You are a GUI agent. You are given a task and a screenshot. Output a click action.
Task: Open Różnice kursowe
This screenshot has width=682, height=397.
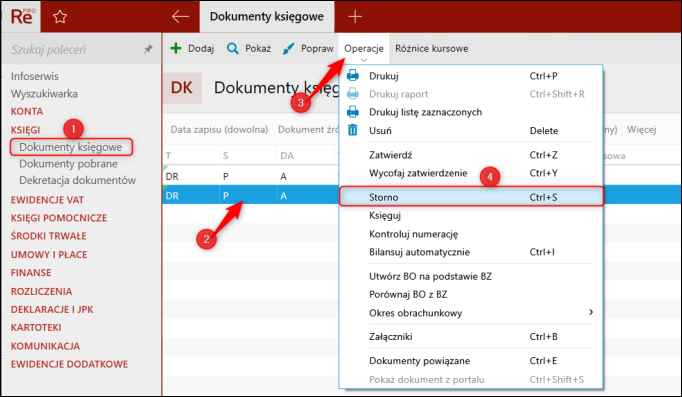coord(431,49)
